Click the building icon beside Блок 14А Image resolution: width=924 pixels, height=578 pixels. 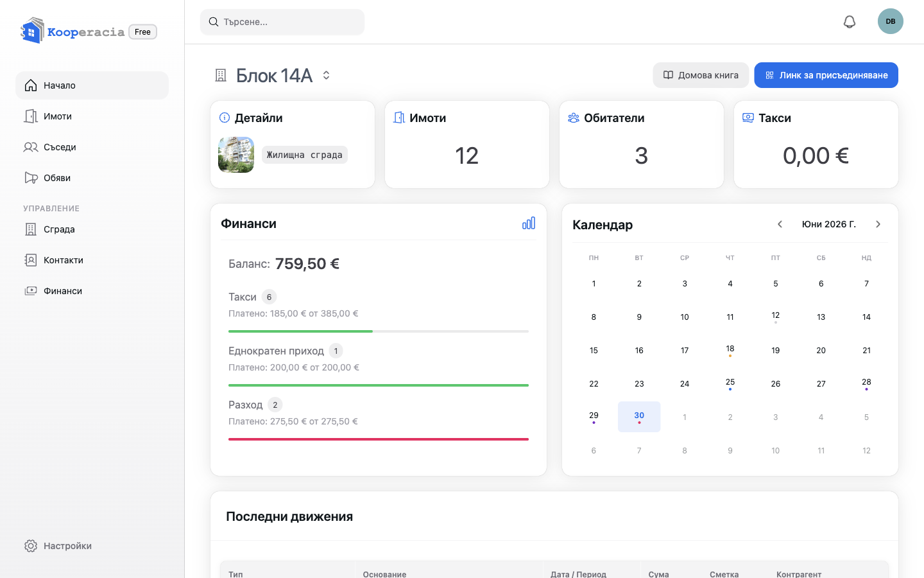pos(221,76)
